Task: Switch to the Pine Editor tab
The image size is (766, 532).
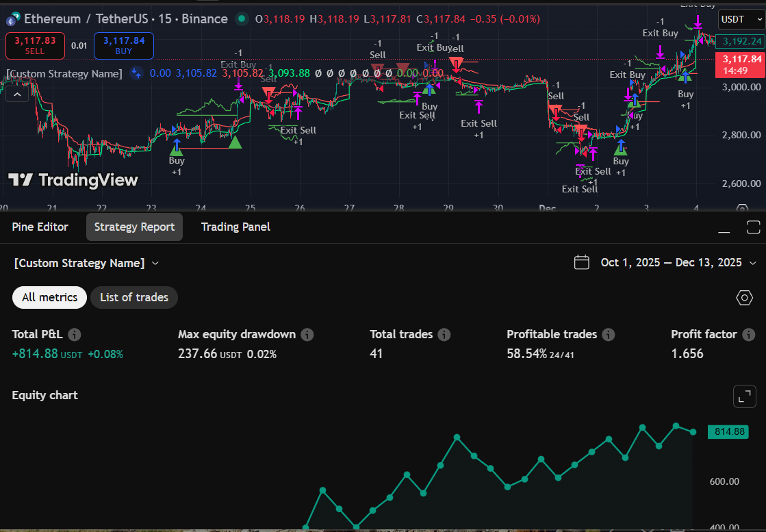Action: coord(39,227)
